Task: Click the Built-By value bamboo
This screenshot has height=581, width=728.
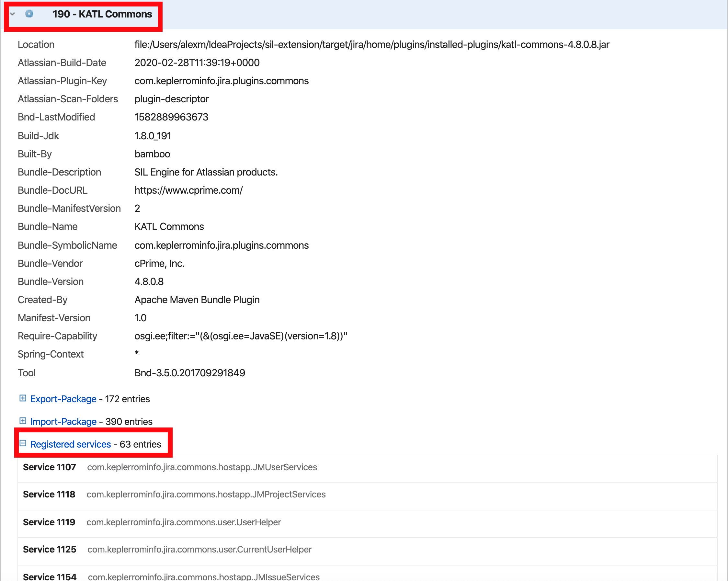Action: pyautogui.click(x=152, y=154)
